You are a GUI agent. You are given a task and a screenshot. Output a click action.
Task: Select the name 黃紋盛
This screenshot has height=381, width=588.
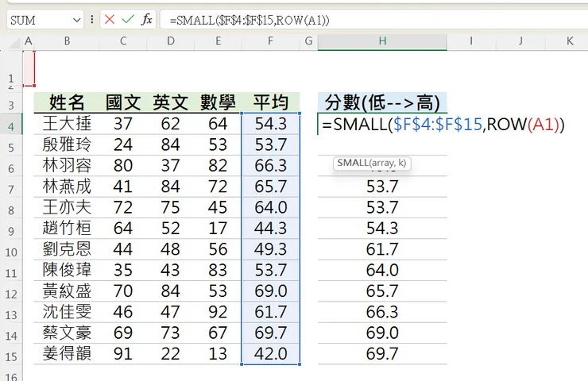[x=67, y=291]
